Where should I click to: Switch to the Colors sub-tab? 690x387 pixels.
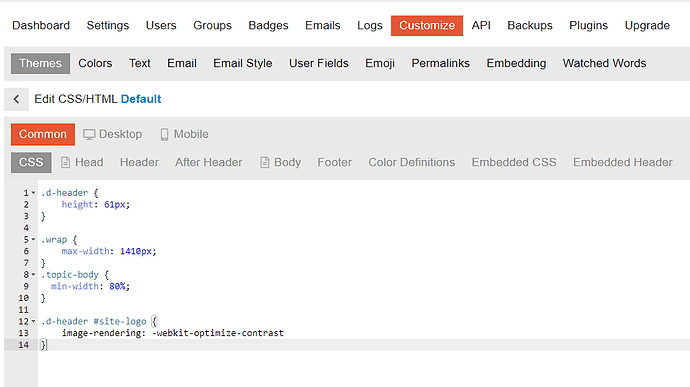click(95, 63)
